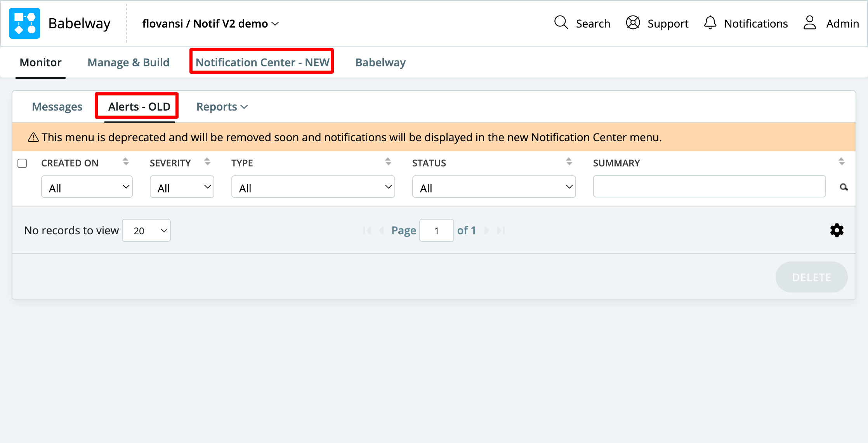The width and height of the screenshot is (868, 443).
Task: Click the CREATED ON column header
Action: pos(70,163)
